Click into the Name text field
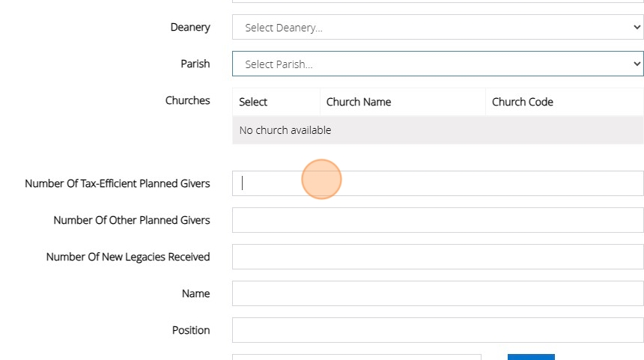Screen dimensions: 644x360 click(437, 293)
